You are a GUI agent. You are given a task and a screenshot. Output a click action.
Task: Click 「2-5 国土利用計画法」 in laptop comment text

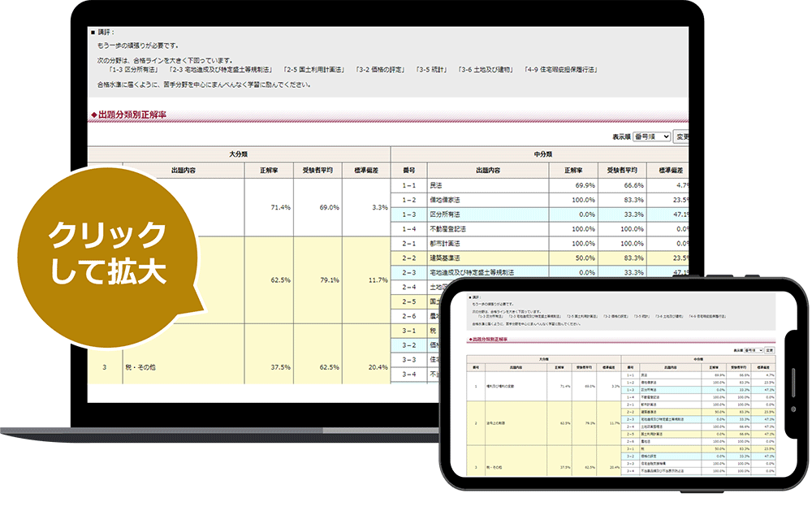click(x=313, y=69)
